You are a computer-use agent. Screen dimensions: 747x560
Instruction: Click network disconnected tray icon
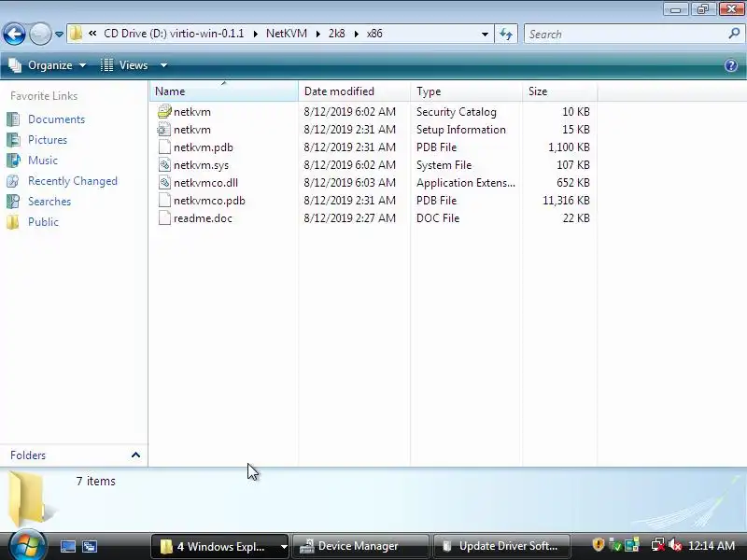658,544
